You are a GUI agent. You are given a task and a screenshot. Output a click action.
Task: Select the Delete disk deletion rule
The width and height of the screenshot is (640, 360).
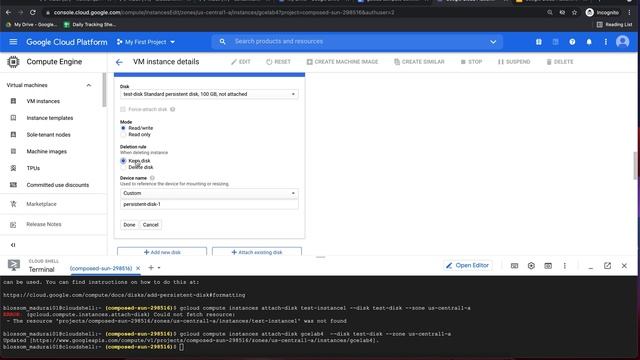coord(123,167)
